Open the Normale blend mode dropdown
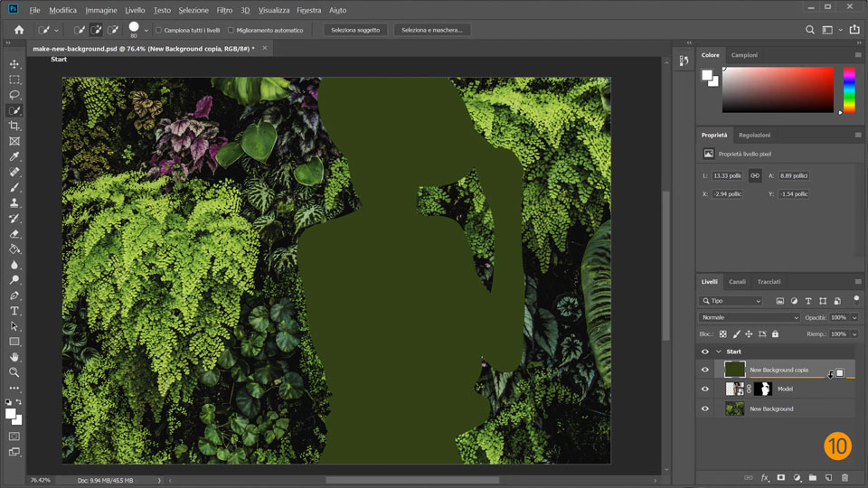The image size is (868, 488). tap(750, 318)
